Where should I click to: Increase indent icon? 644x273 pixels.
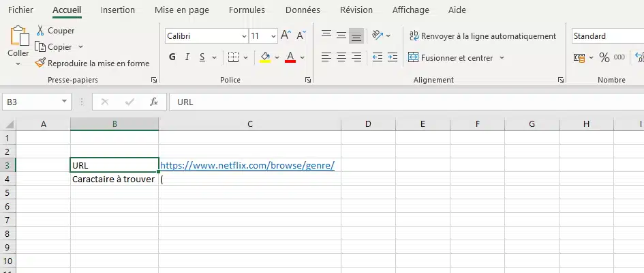(393, 57)
